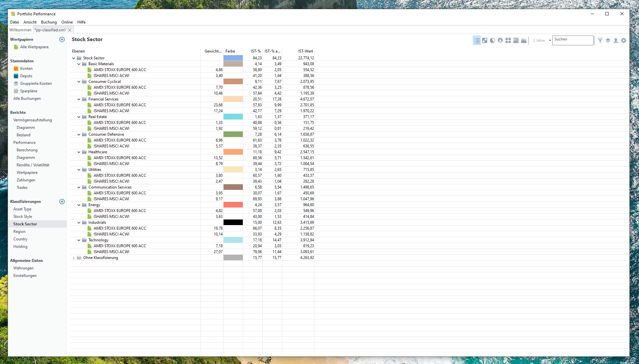
Task: Click the Real Estate cyan color swatch
Action: pos(233,117)
